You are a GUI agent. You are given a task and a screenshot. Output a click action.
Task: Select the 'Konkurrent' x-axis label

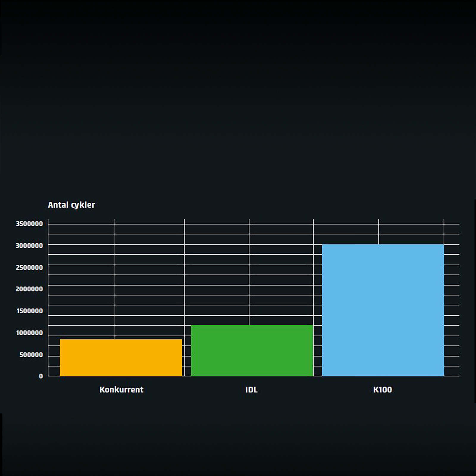[x=121, y=390]
